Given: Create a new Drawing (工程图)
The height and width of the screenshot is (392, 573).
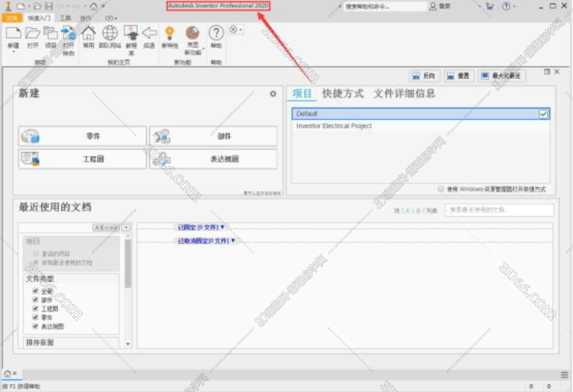Looking at the screenshot, I should [82, 159].
